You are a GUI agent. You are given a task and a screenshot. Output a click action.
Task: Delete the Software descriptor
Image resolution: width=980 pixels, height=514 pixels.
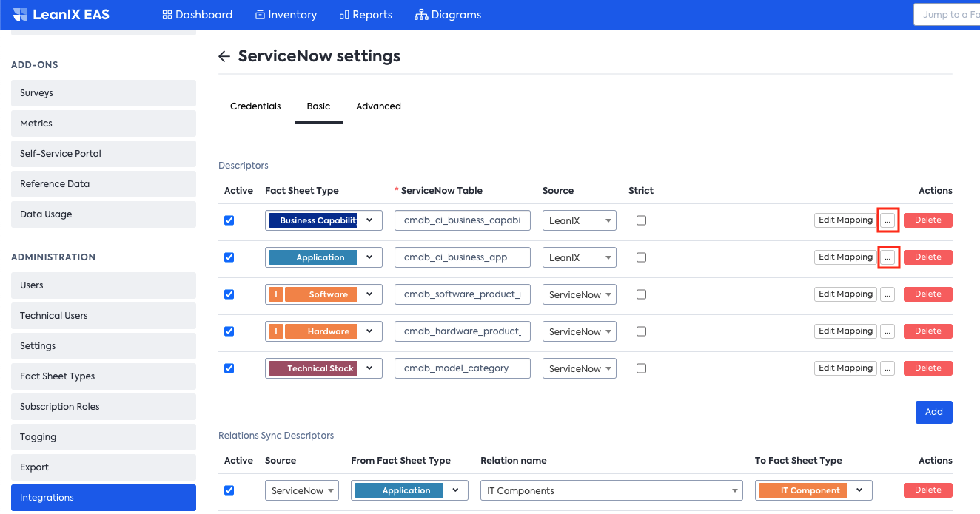[x=928, y=294]
